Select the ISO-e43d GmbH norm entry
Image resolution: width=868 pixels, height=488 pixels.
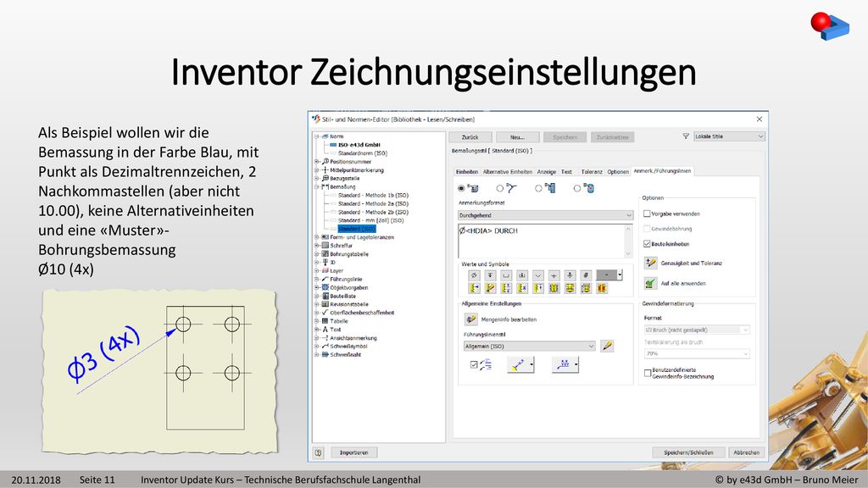(x=359, y=145)
